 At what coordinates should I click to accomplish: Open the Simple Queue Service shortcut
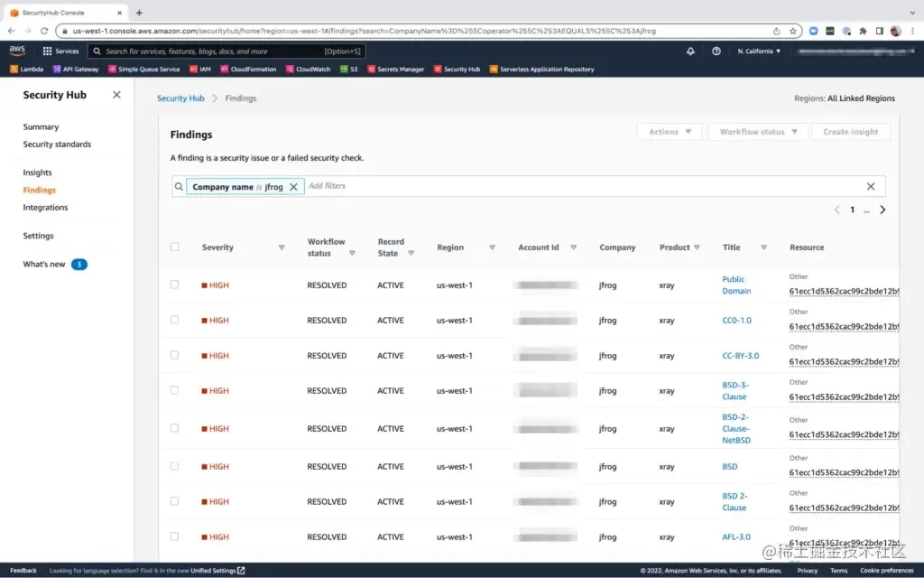pos(143,69)
